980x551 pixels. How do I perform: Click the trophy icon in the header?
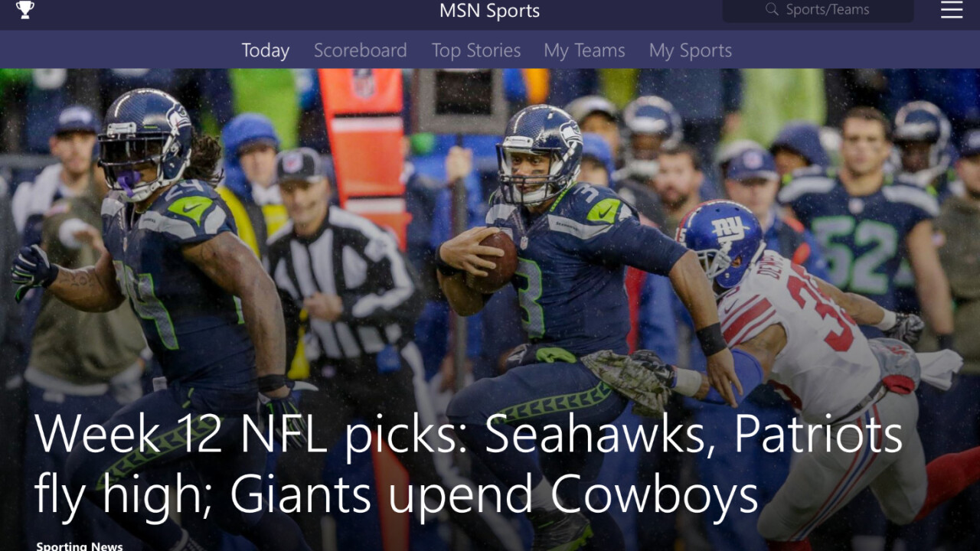coord(25,10)
